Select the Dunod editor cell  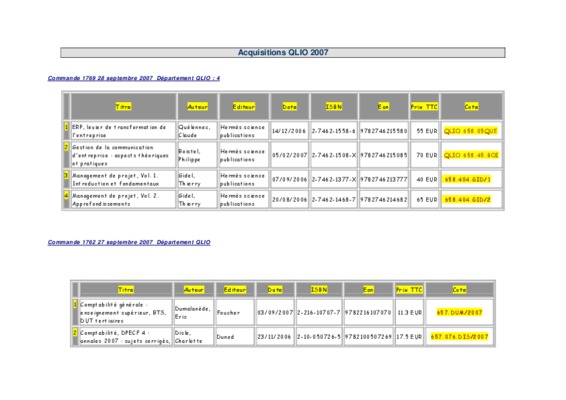(235, 337)
